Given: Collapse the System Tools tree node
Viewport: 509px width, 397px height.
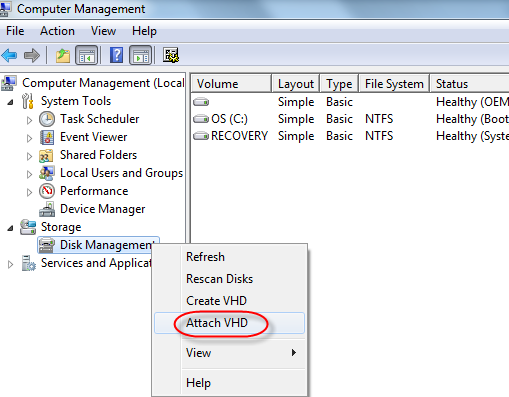Looking at the screenshot, I should pyautogui.click(x=11, y=102).
